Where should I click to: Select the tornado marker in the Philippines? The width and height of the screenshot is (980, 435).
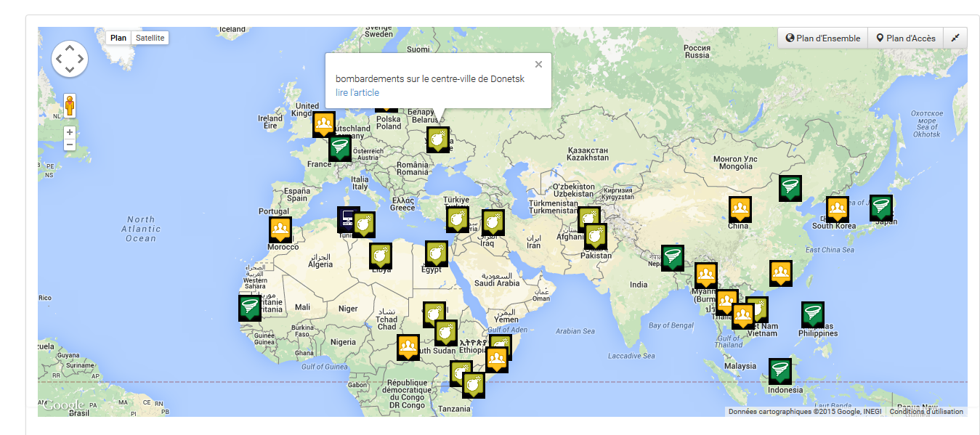pyautogui.click(x=813, y=314)
